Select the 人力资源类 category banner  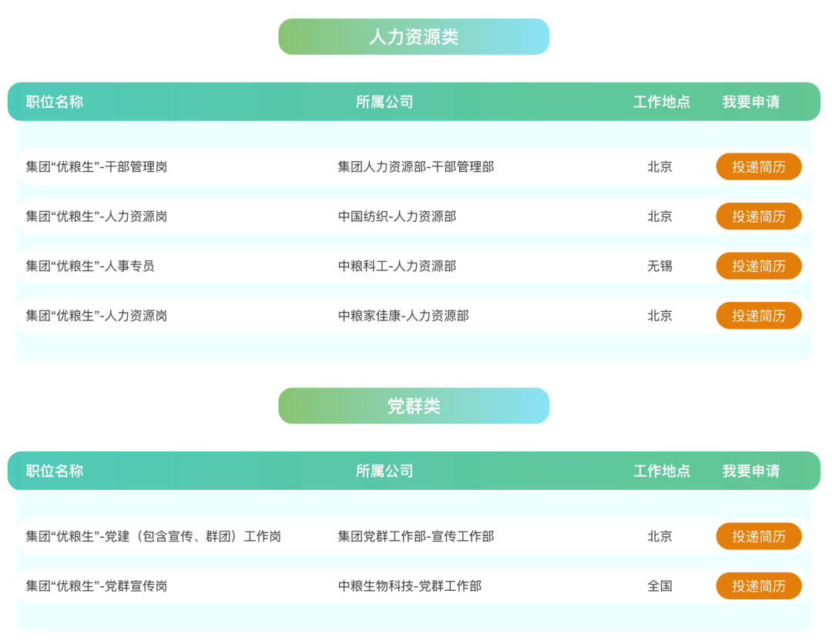tap(414, 37)
